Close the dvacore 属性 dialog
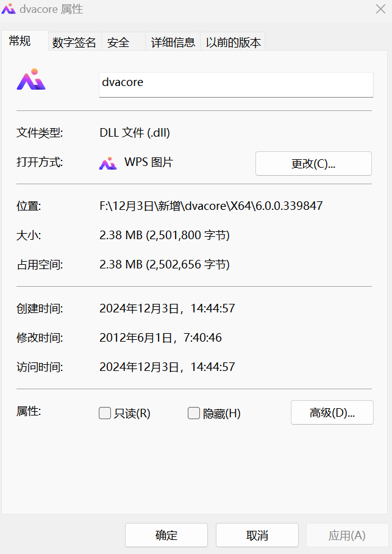This screenshot has width=392, height=554. pyautogui.click(x=380, y=9)
